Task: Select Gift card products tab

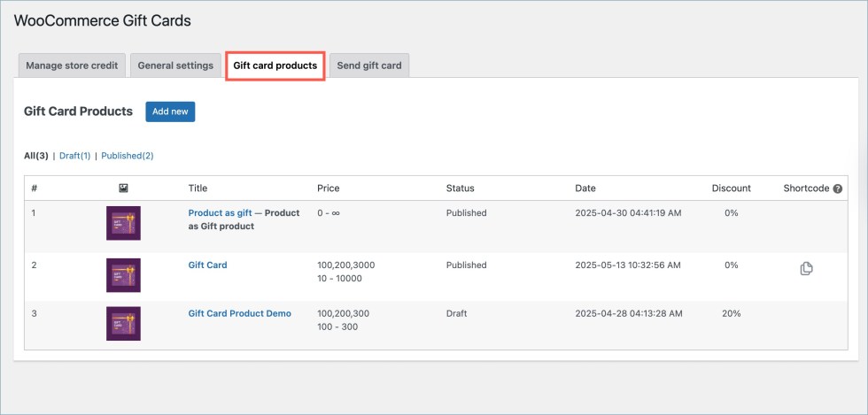Action: [x=275, y=65]
